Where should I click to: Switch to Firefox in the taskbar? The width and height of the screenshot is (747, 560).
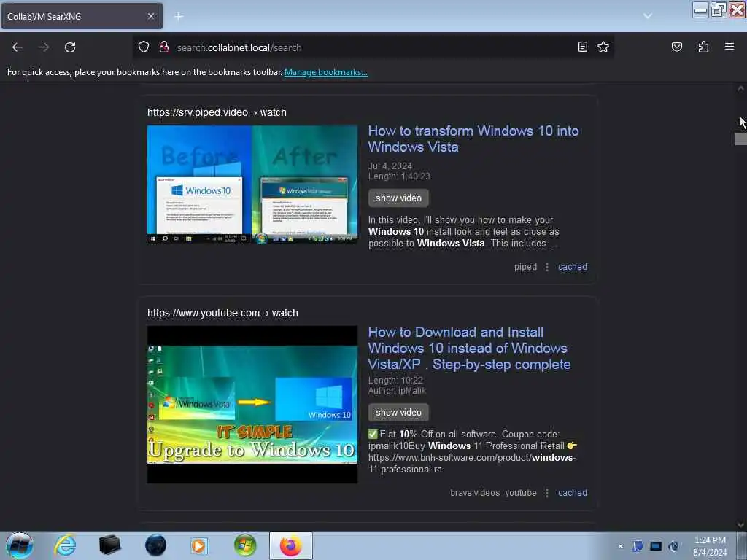(x=291, y=545)
